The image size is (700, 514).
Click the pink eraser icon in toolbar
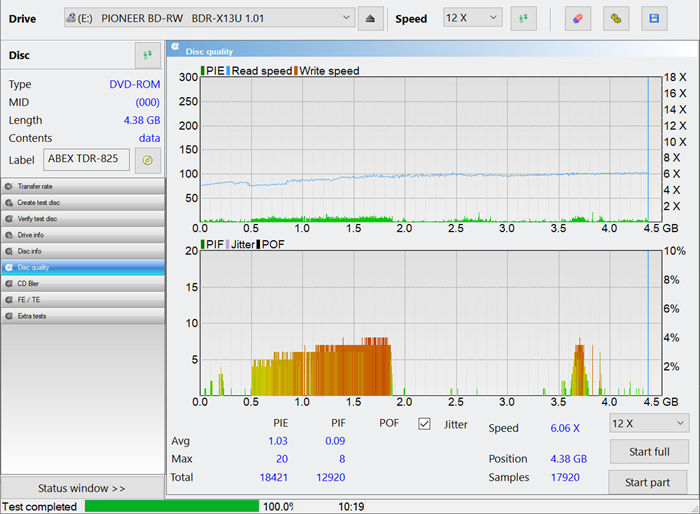[x=577, y=18]
